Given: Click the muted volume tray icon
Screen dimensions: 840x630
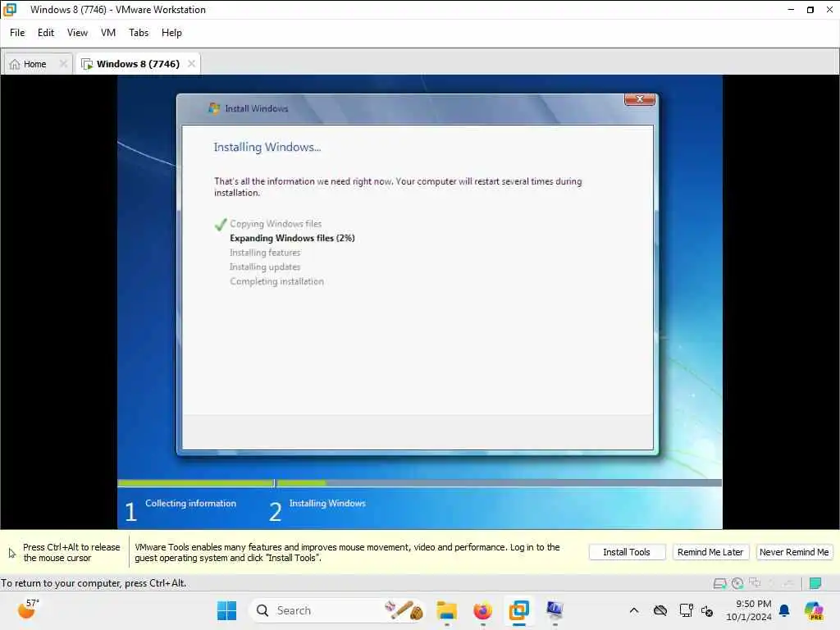Looking at the screenshot, I should tap(706, 610).
